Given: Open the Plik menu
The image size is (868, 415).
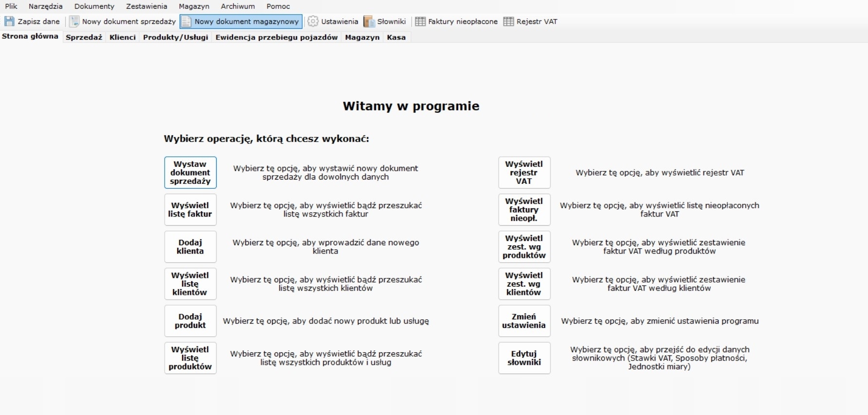Looking at the screenshot, I should pyautogui.click(x=11, y=6).
